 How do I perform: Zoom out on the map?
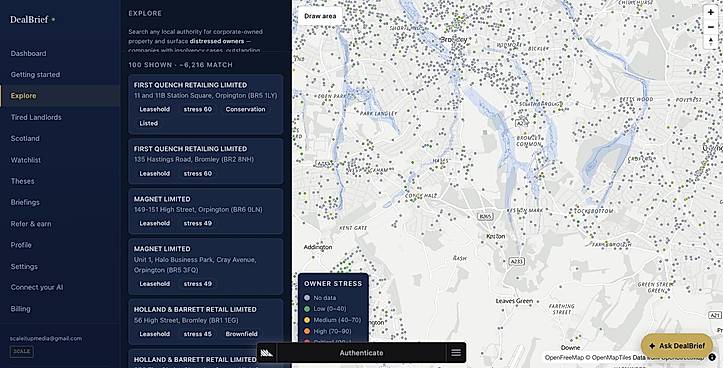pos(711,27)
